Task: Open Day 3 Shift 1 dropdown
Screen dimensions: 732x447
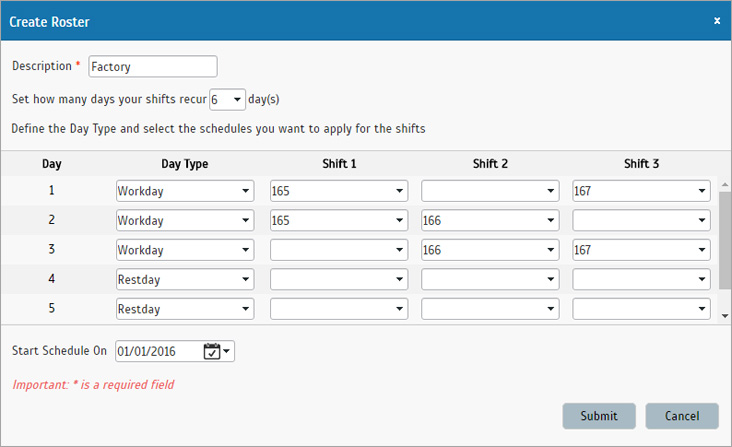Action: tap(338, 250)
